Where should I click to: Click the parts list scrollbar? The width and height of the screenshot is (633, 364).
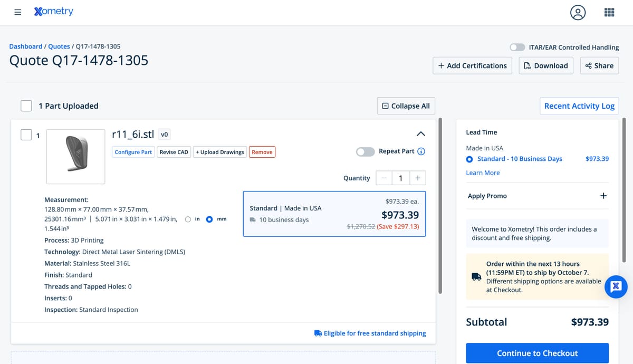(x=440, y=206)
